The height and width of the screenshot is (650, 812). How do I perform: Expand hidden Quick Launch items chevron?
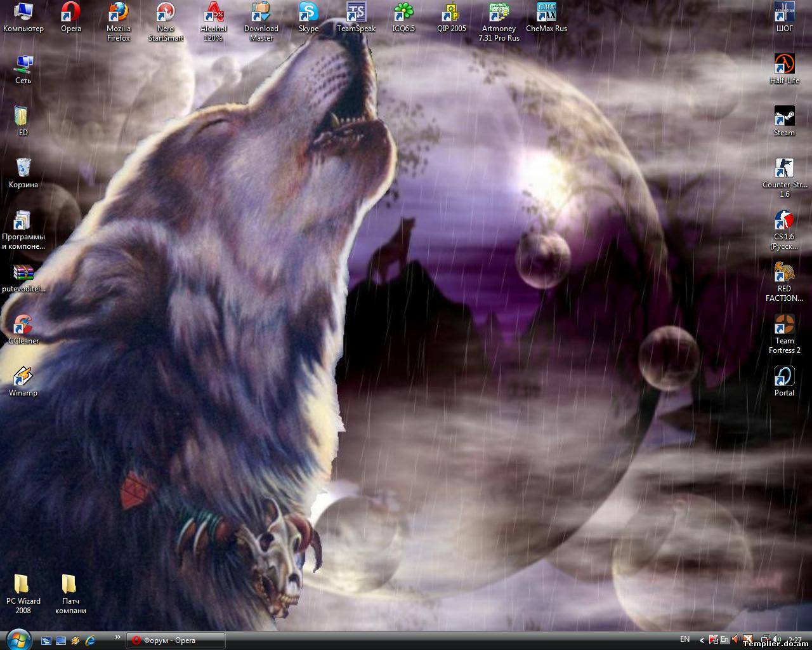(x=117, y=637)
